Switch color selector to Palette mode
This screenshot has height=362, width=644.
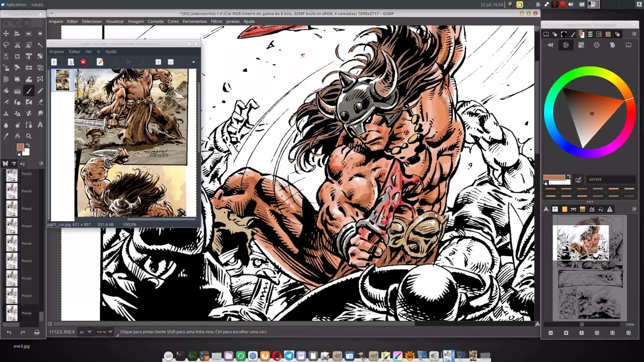(x=612, y=45)
